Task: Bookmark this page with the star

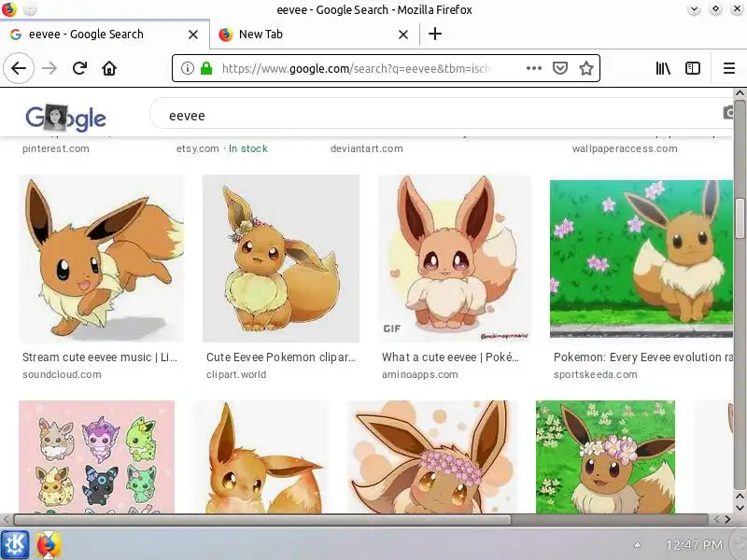Action: [586, 68]
